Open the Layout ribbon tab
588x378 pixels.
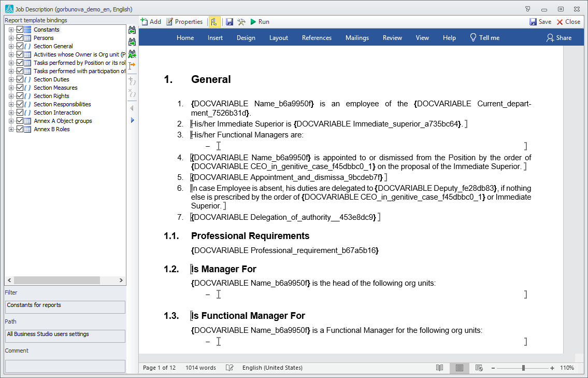[x=279, y=37]
